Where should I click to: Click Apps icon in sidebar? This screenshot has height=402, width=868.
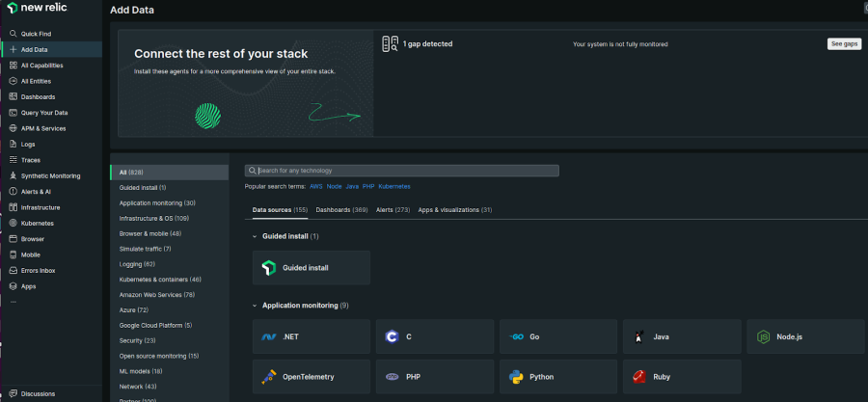14,286
